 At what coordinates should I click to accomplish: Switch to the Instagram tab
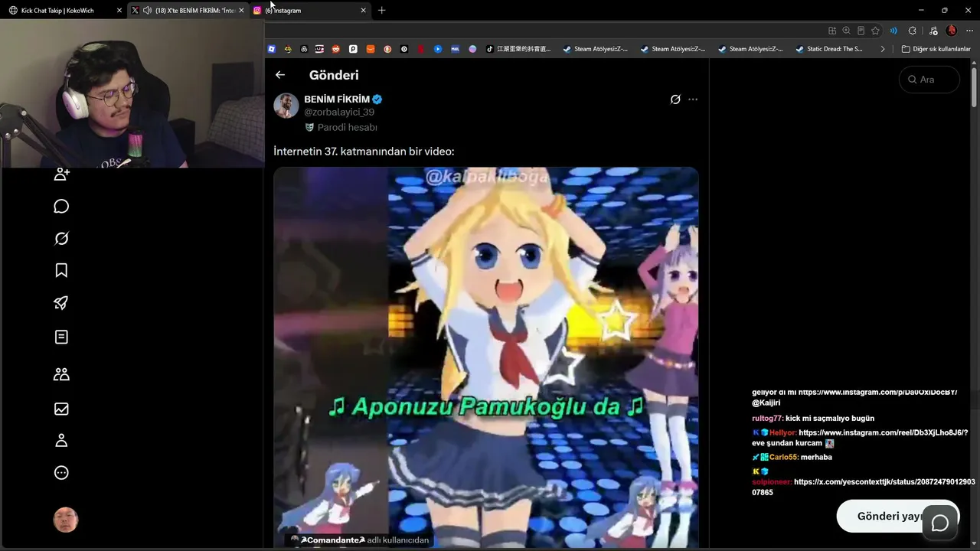click(x=310, y=11)
